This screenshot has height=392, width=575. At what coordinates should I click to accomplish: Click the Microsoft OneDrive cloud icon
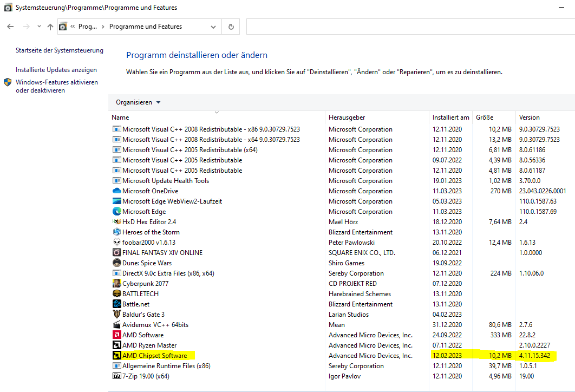tap(116, 191)
